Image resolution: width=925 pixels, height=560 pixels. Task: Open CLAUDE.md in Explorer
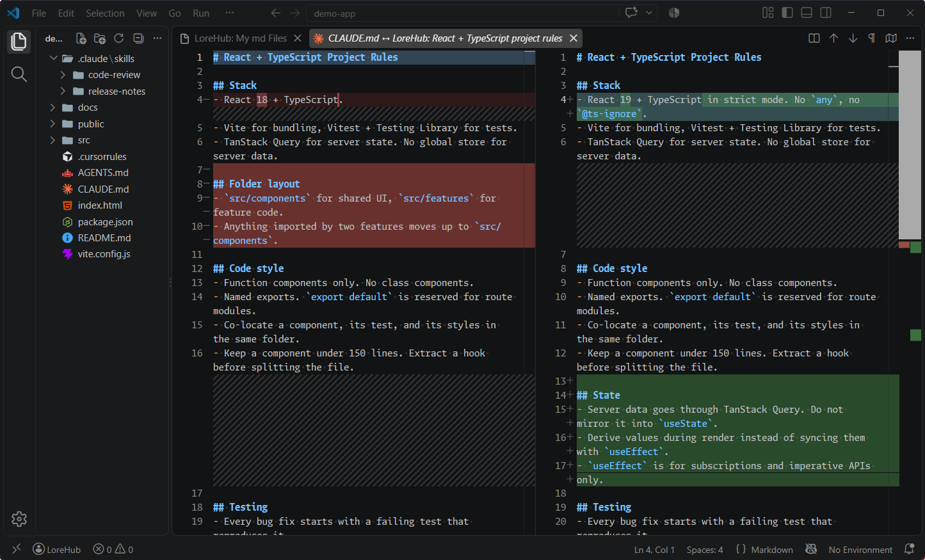pyautogui.click(x=102, y=189)
